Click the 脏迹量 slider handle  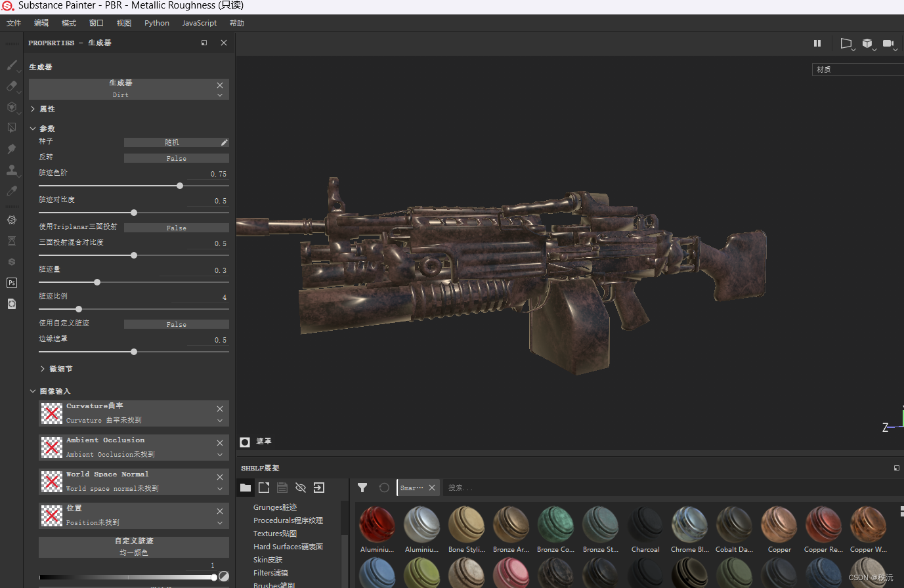(x=97, y=282)
